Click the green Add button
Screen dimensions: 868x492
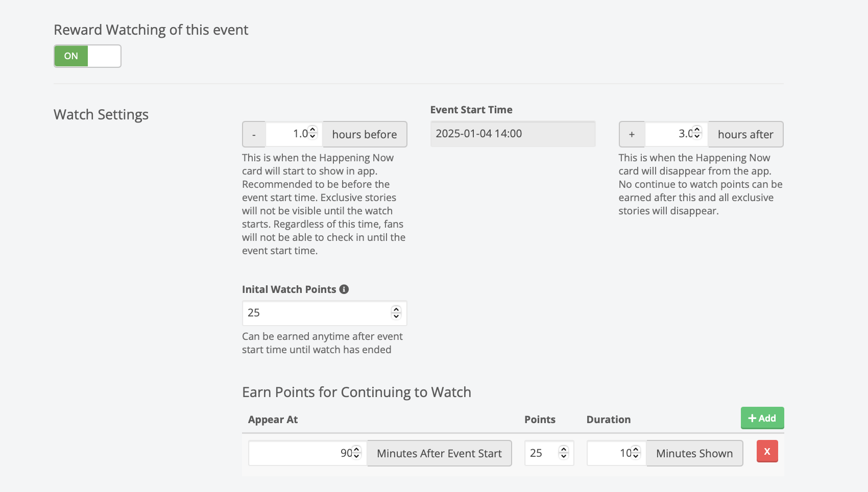[x=762, y=418]
